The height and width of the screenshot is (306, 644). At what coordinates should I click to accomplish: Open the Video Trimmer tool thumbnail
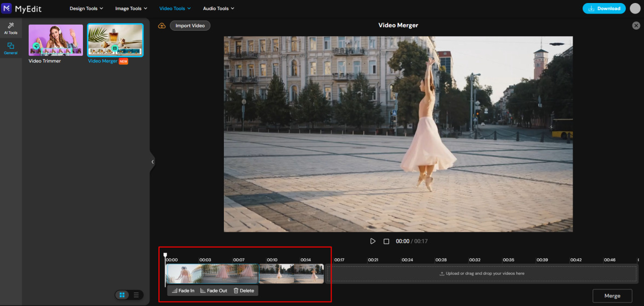pyautogui.click(x=55, y=40)
